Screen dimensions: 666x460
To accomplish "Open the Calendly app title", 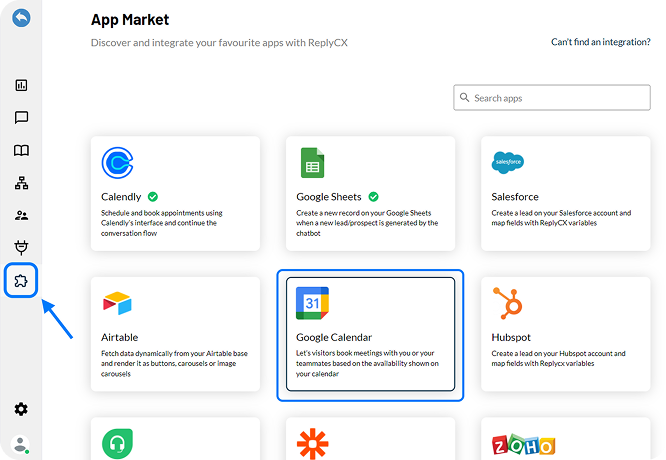I will click(x=121, y=197).
